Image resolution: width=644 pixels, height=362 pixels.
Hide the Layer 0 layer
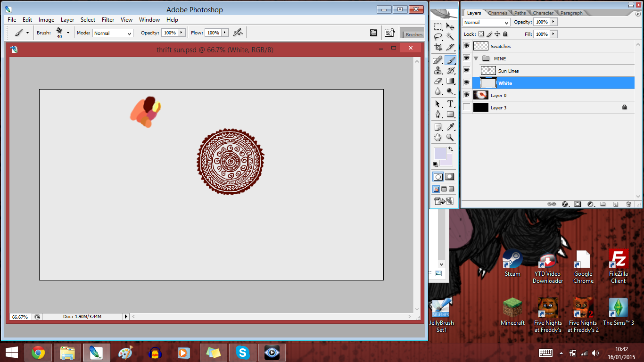point(466,95)
